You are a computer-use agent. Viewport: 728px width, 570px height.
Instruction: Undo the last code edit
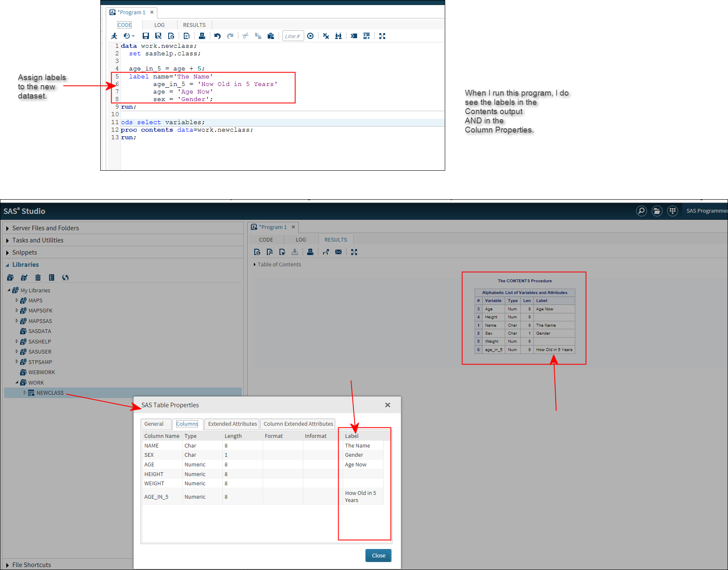(217, 36)
